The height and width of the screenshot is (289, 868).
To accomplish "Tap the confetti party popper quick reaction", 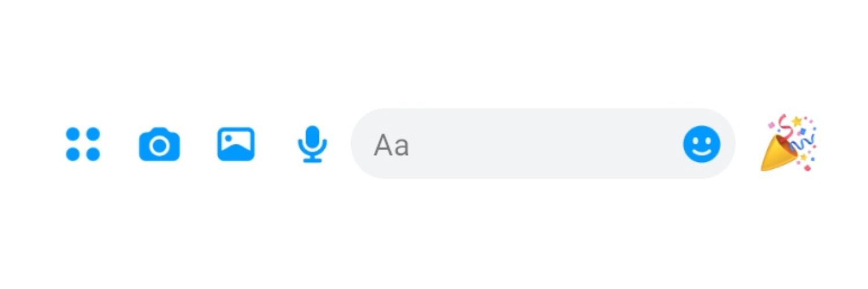I will (x=789, y=143).
